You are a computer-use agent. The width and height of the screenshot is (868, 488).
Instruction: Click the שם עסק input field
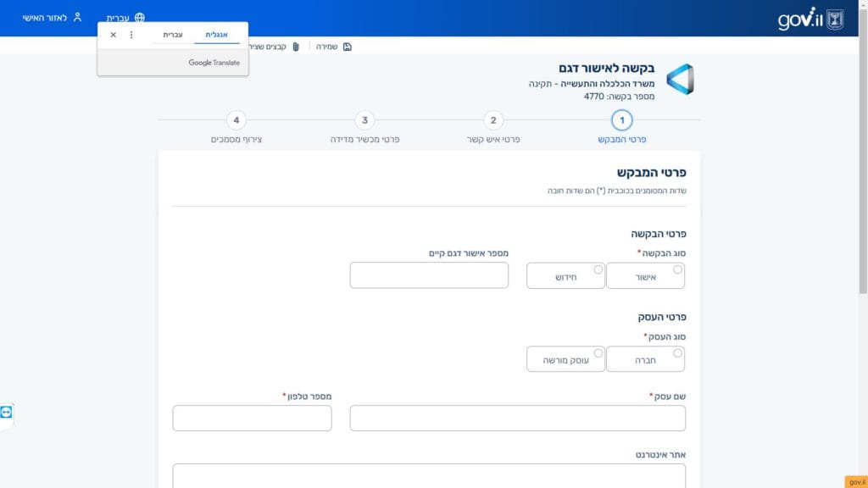tap(517, 418)
